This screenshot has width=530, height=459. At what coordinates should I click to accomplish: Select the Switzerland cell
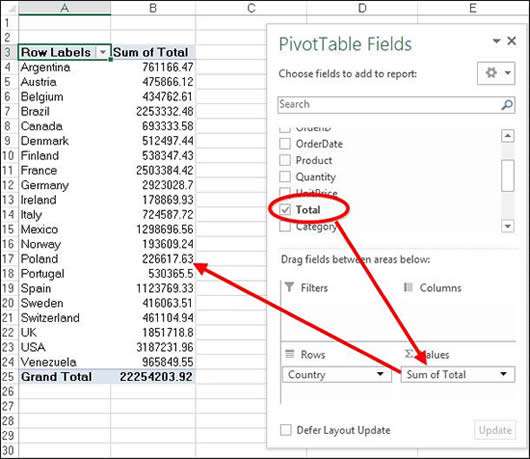[x=65, y=318]
